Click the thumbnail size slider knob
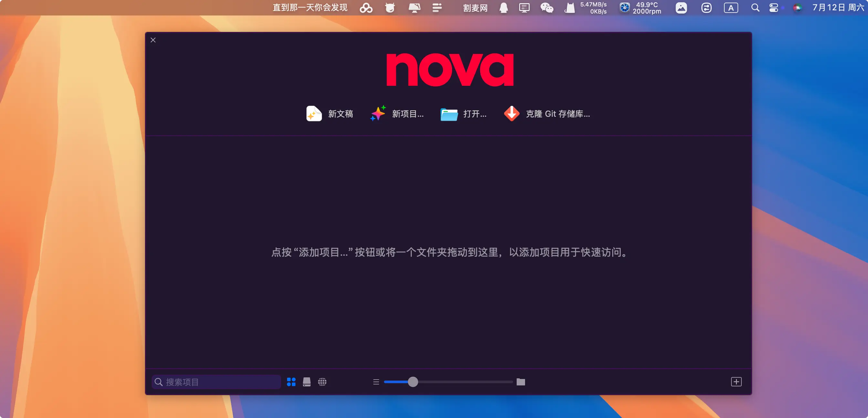The image size is (868, 418). pyautogui.click(x=413, y=382)
